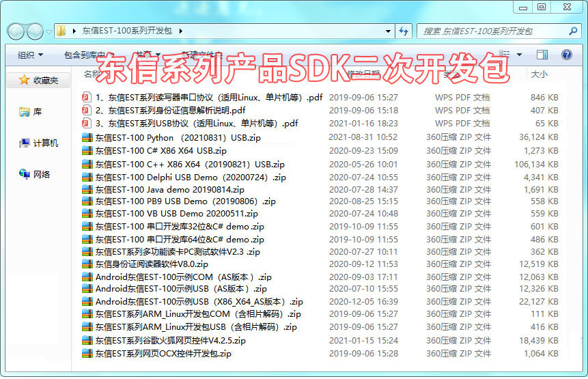The image size is (588, 379).
Task: Sort by the 大小 column header
Action: [540, 74]
